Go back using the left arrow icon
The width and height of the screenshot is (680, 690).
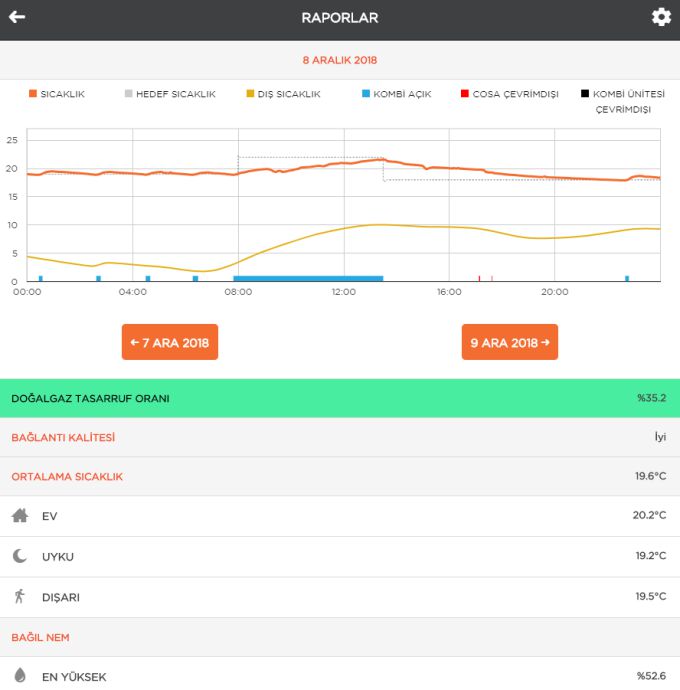[17, 17]
